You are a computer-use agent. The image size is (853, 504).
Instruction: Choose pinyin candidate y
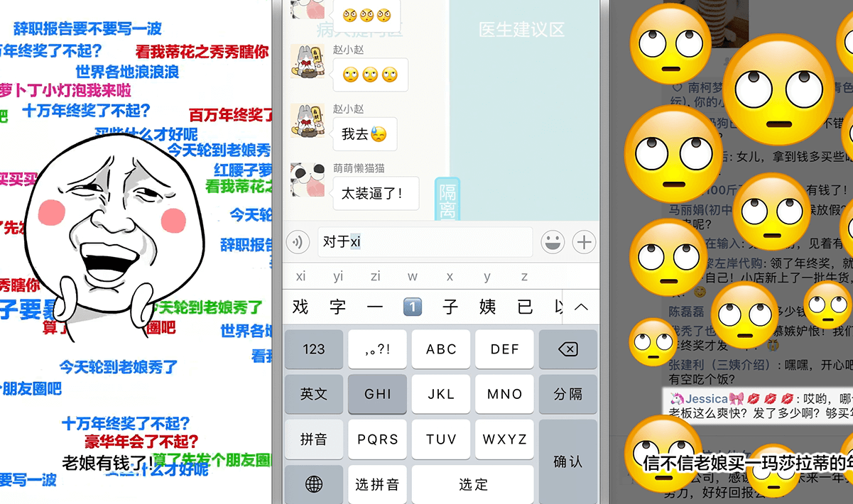click(x=487, y=276)
